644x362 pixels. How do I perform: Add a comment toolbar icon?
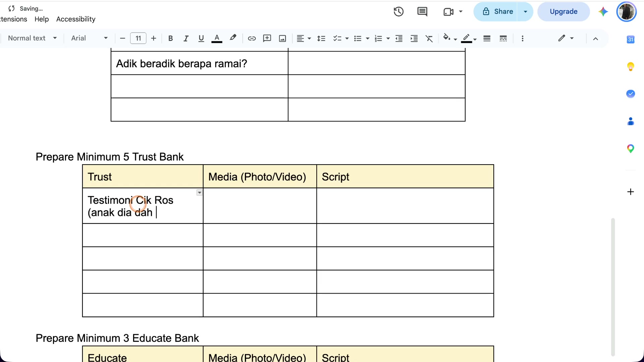267,39
